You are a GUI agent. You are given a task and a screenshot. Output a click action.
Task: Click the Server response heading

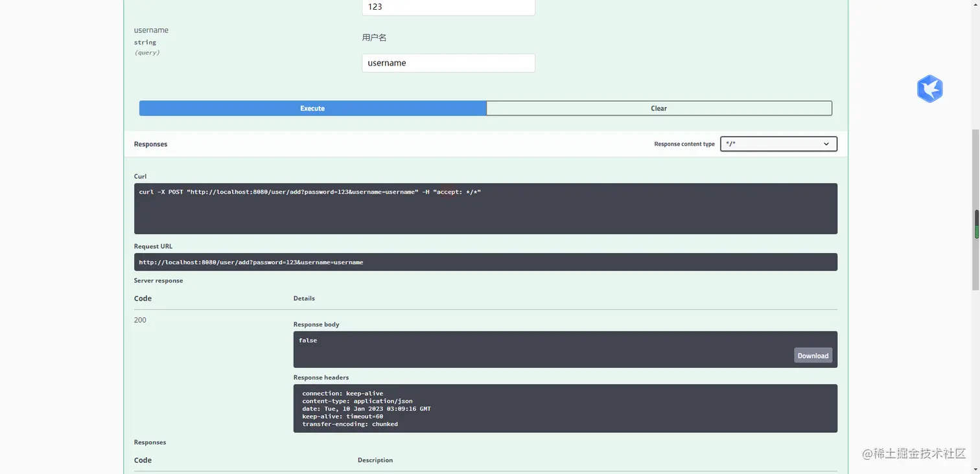click(158, 280)
